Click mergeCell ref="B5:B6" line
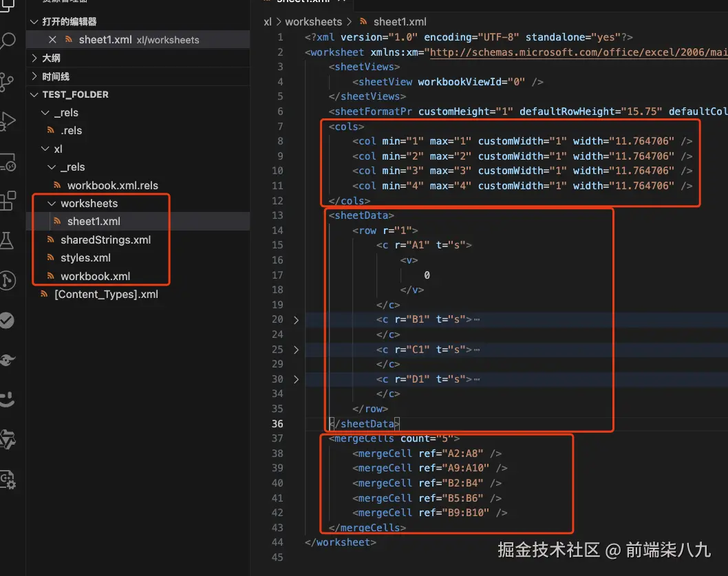Viewport: 728px width, 576px height. pyautogui.click(x=427, y=498)
